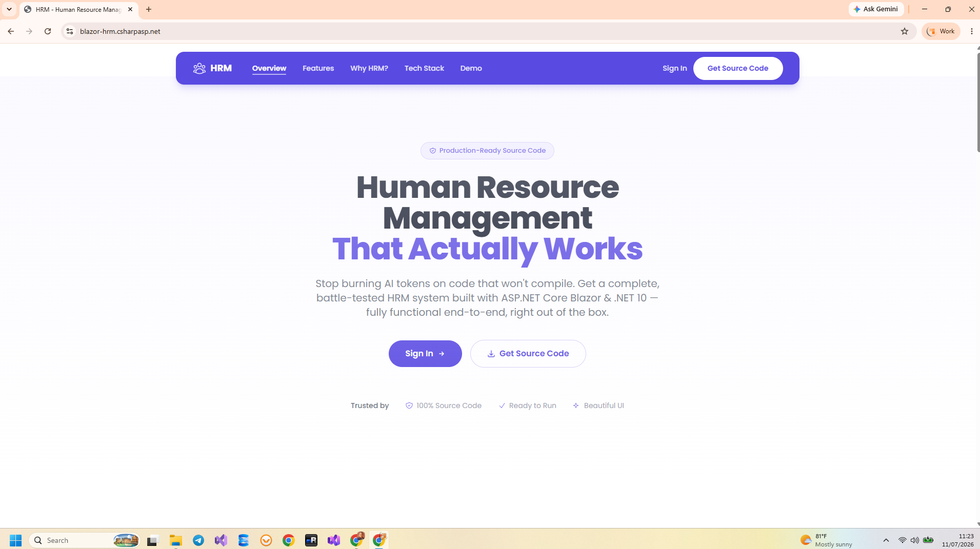Open Wi-Fi network settings in tray
980x549 pixels.
[903, 540]
